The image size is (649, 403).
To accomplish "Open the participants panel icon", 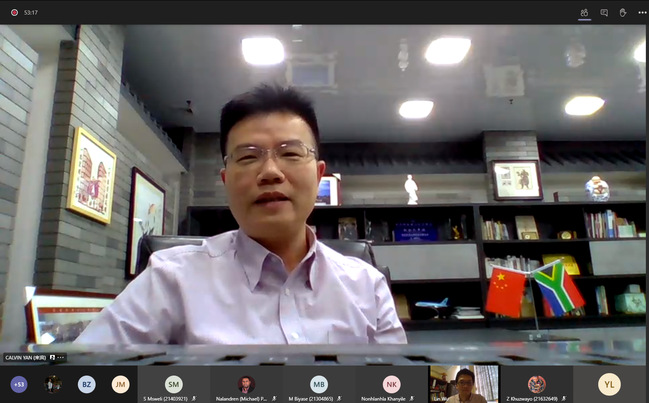I will (x=584, y=12).
